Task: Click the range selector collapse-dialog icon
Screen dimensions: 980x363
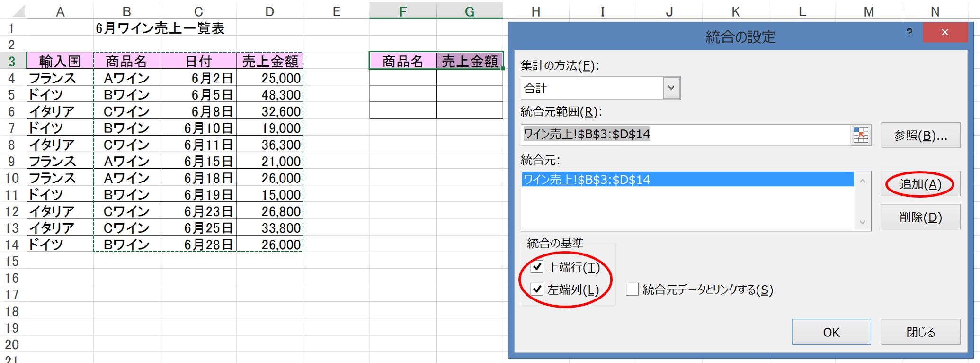Action: (860, 135)
